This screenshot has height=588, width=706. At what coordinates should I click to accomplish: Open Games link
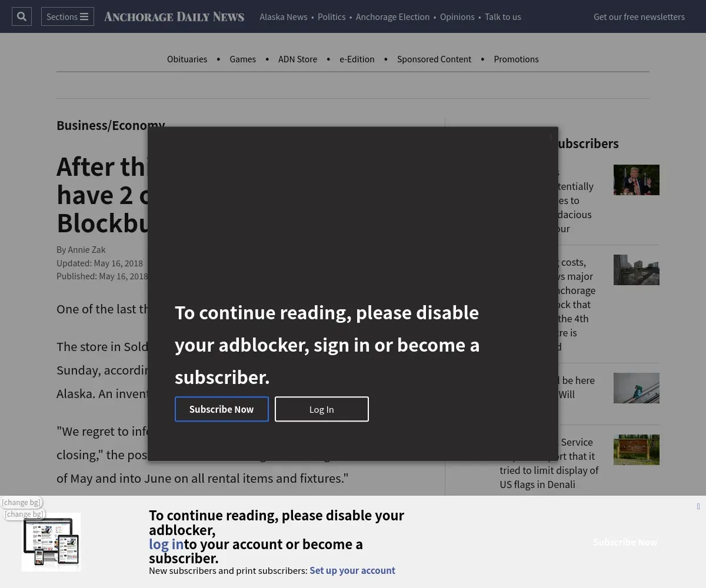point(242,59)
